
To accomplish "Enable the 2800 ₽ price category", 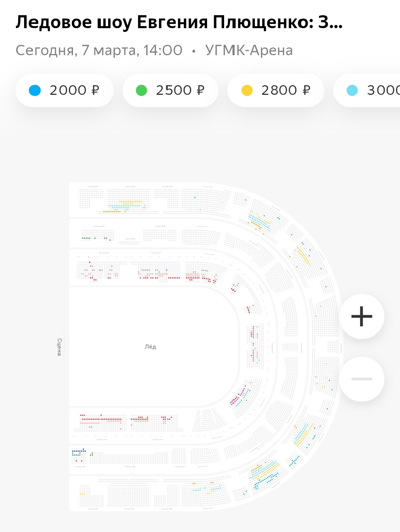I will point(276,90).
